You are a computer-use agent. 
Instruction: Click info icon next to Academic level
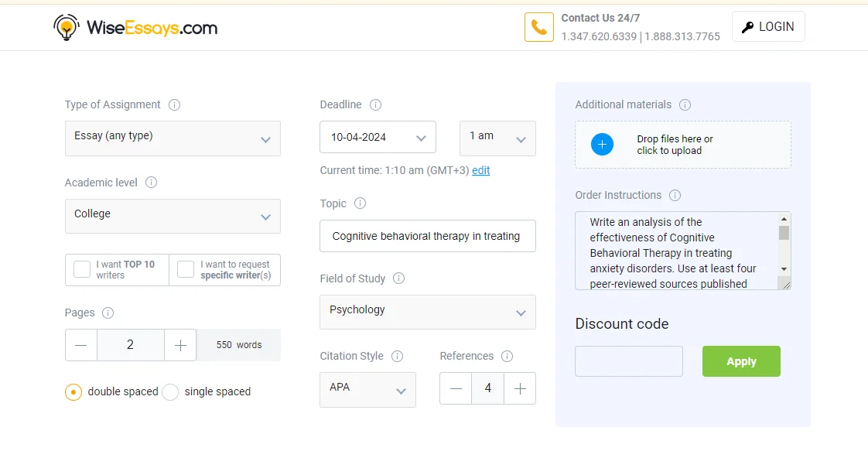click(x=151, y=183)
